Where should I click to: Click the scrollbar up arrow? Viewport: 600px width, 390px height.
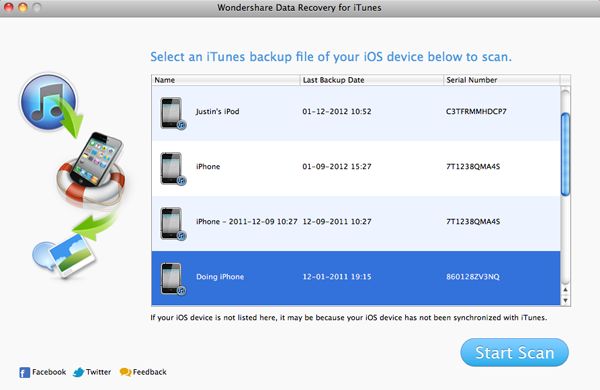[565, 290]
